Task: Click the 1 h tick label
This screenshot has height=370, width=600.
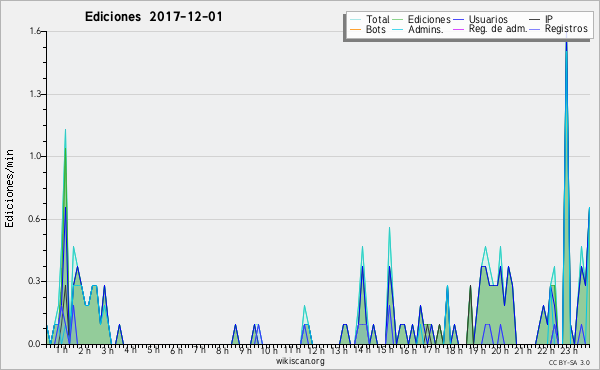Action: [x=62, y=350]
